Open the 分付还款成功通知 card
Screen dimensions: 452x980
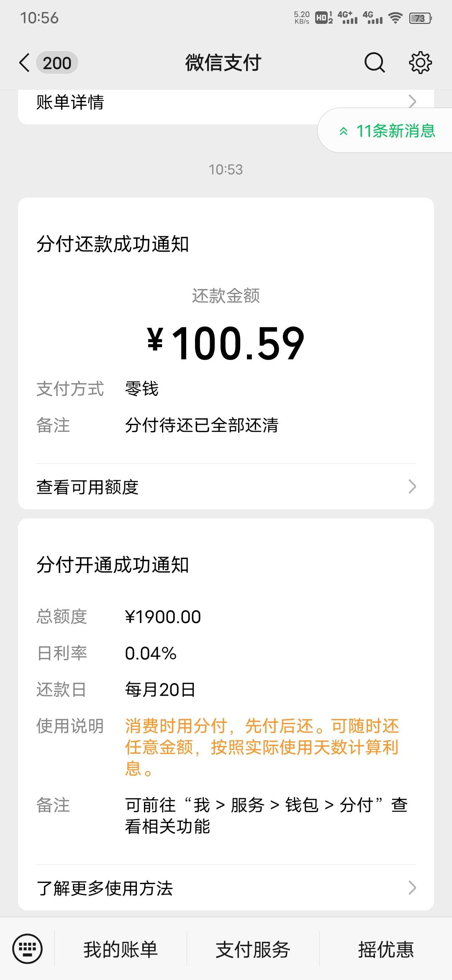[x=226, y=353]
